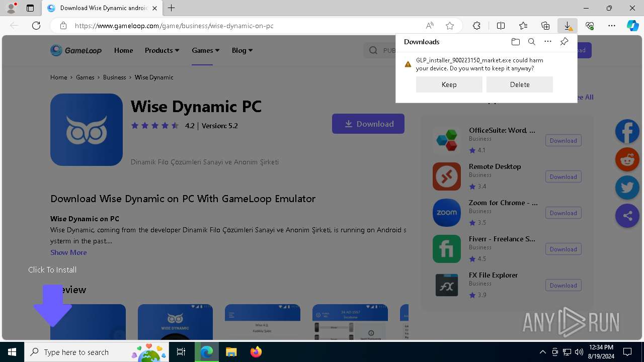This screenshot has height=362, width=644.
Task: Open the Edge profile icon
Action: [x=11, y=8]
